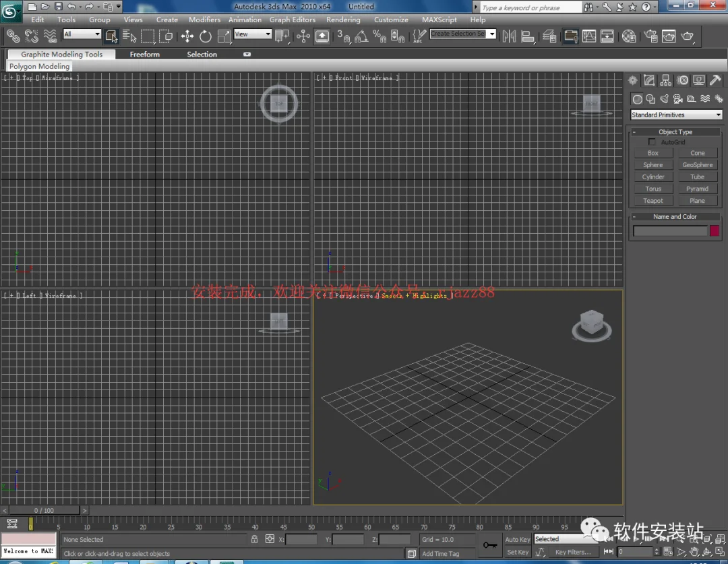Toggle Angle Snap on the toolbar
728x564 pixels.
click(361, 36)
